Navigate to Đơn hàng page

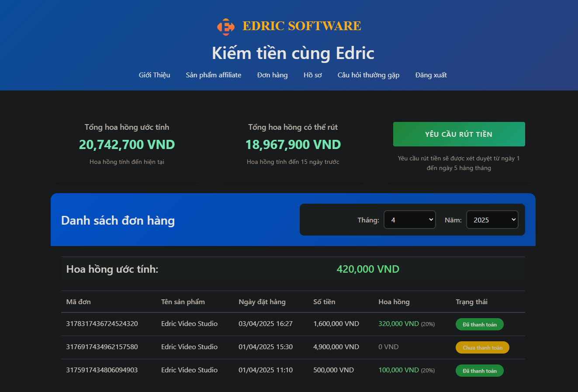[272, 75]
